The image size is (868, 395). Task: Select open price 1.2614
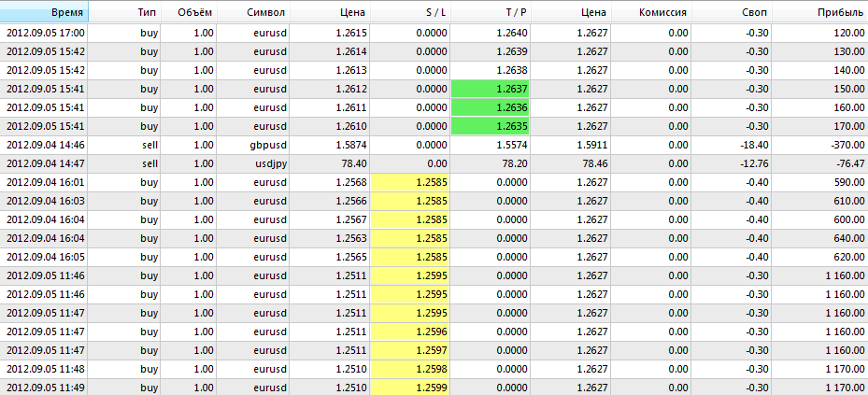(x=351, y=51)
